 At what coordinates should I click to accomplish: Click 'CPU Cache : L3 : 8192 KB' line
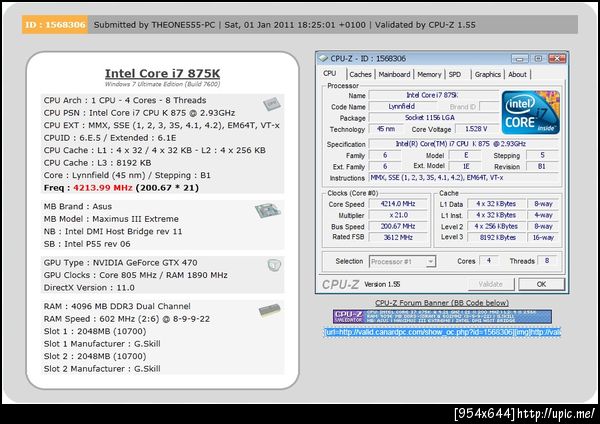coord(98,163)
